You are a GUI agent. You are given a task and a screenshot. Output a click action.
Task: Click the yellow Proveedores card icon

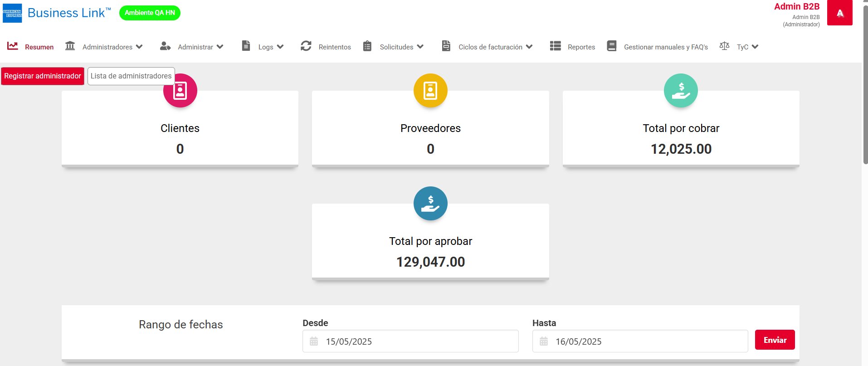coord(430,91)
